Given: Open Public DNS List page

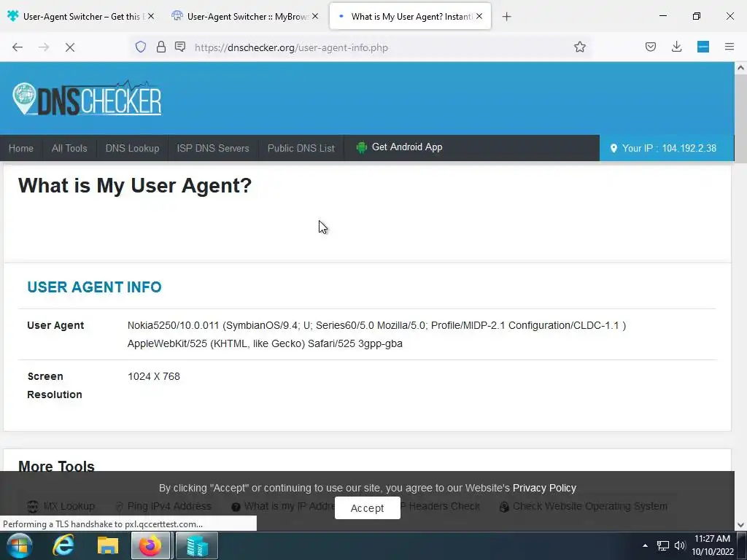Looking at the screenshot, I should coord(301,148).
